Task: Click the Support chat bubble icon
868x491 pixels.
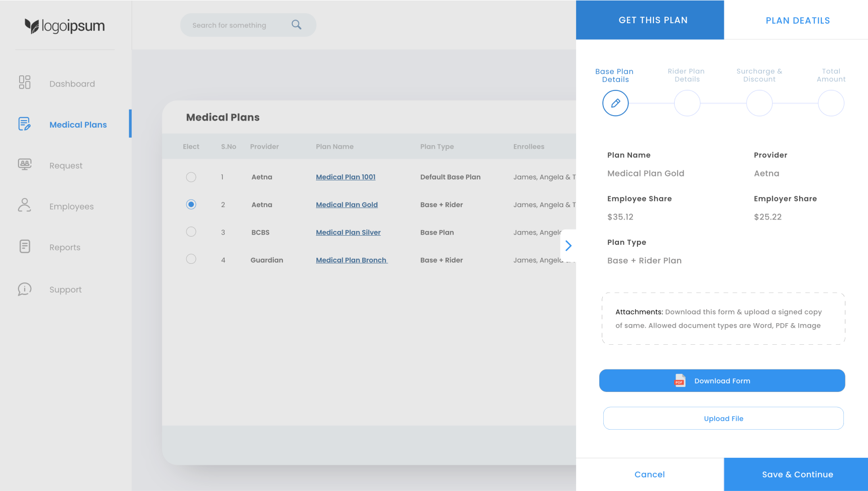Action: 25,289
